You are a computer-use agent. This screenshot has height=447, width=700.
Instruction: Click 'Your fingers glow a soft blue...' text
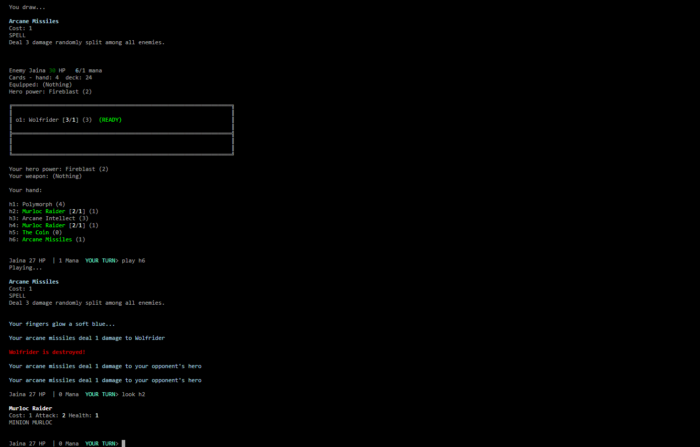coord(62,324)
